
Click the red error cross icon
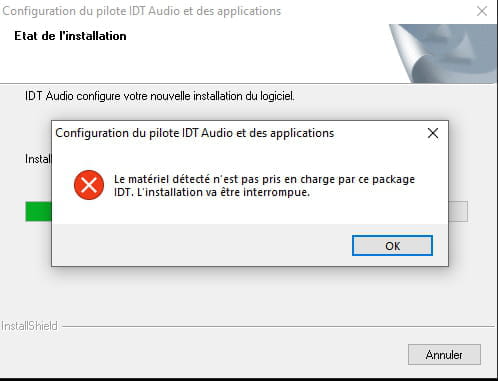[89, 185]
